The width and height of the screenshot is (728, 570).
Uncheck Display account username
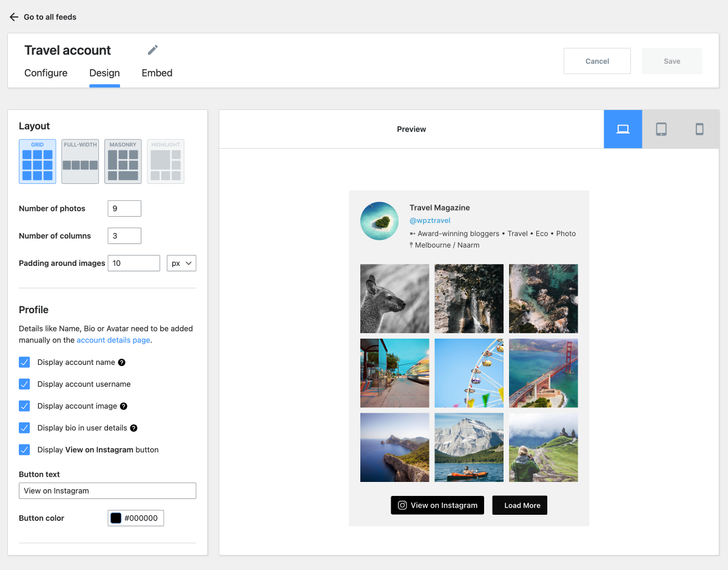[x=24, y=384]
